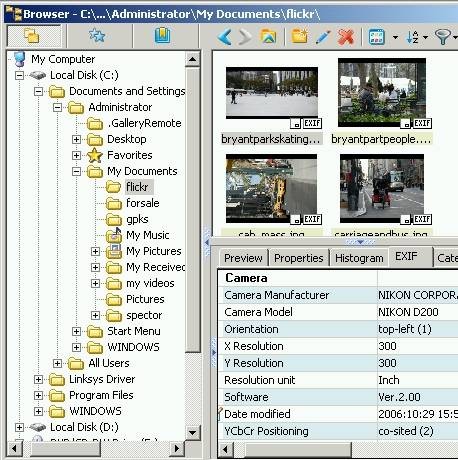458x460 pixels.
Task: Switch to the Preview tab
Action: (x=243, y=258)
